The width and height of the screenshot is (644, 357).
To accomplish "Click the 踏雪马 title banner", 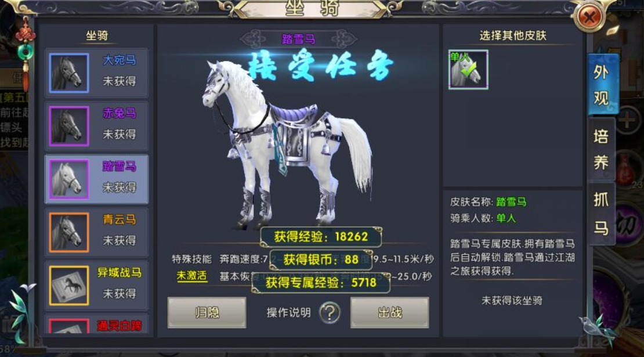I will [298, 39].
